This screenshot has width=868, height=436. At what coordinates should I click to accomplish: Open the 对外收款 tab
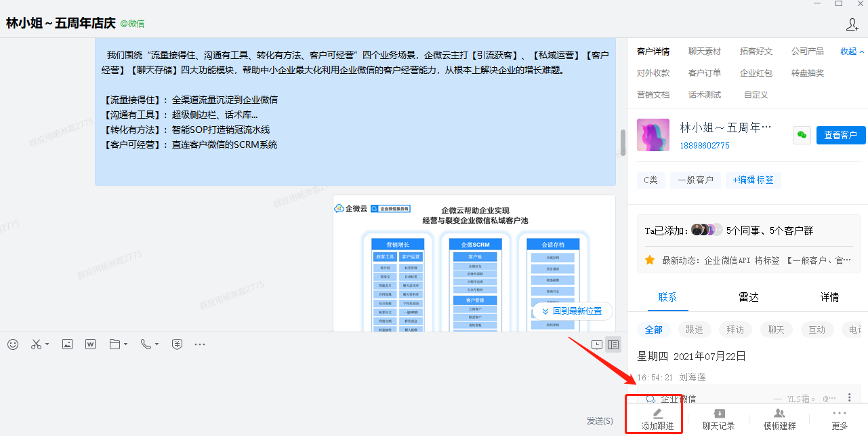tap(653, 73)
